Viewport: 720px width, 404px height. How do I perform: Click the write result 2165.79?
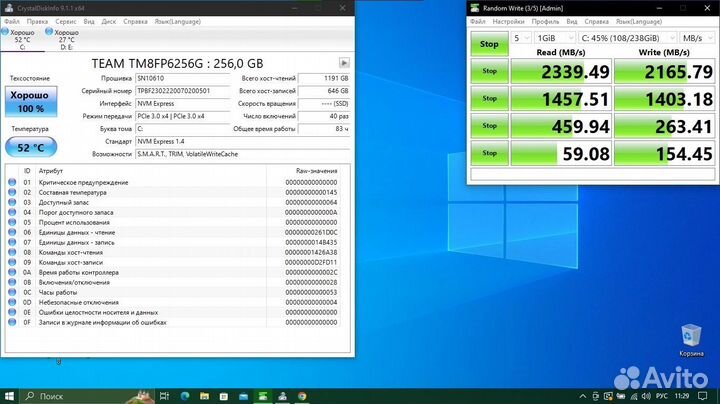coord(664,71)
